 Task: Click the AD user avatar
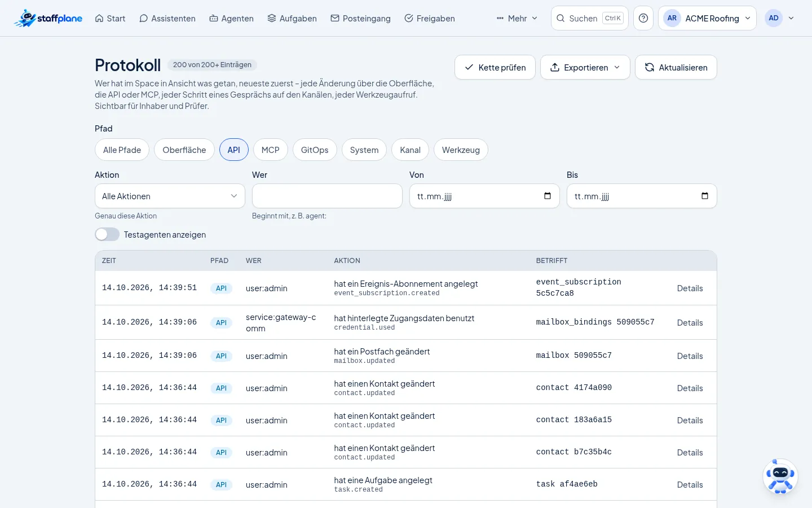coord(774,18)
